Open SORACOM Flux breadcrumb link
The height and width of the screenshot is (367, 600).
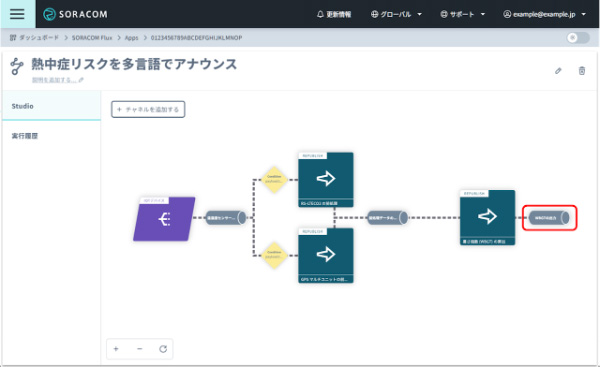(92, 38)
